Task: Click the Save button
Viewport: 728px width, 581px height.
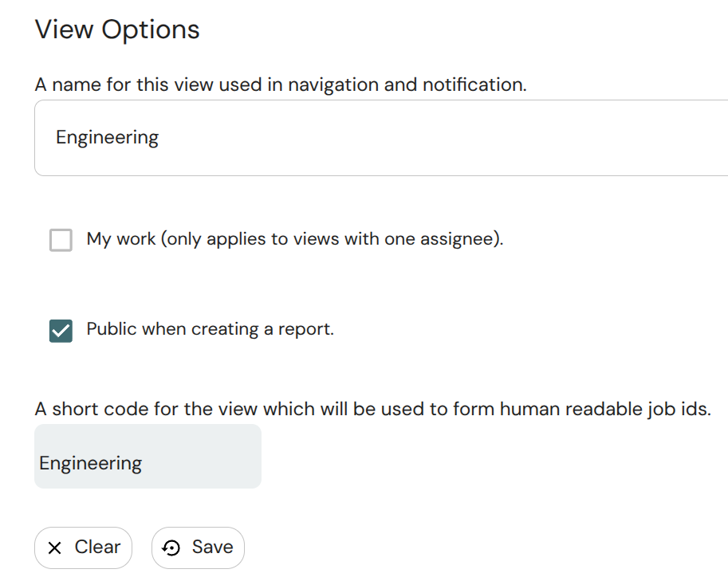Action: pyautogui.click(x=198, y=548)
